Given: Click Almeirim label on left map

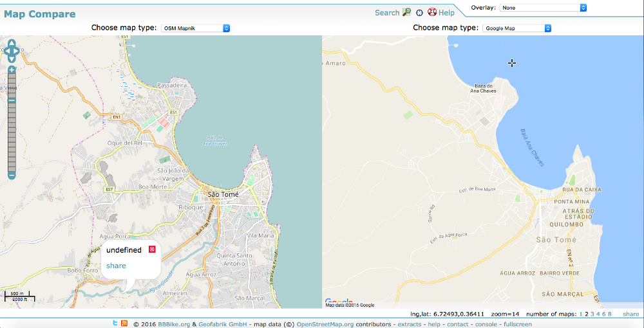Looking at the screenshot, I should (x=175, y=293).
